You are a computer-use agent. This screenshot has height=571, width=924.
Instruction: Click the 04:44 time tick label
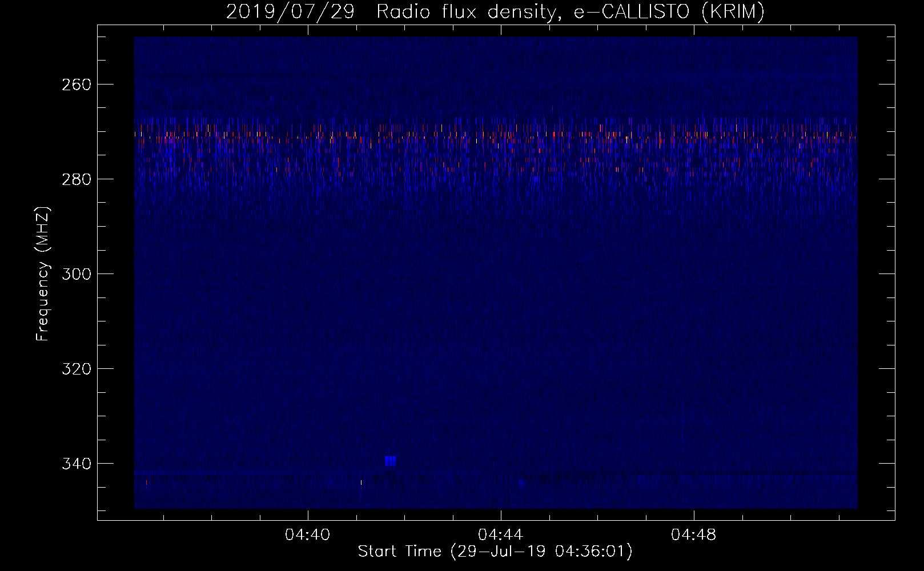tap(501, 535)
